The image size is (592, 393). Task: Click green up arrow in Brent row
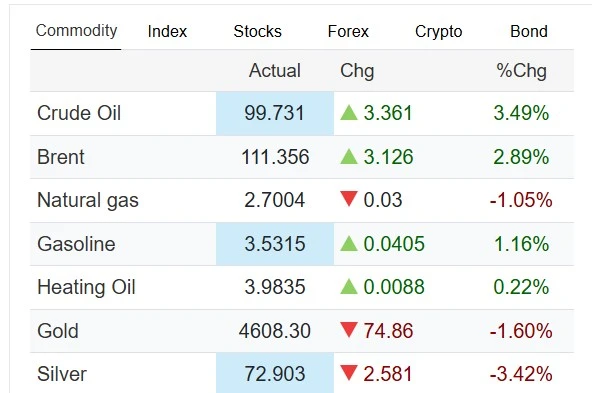pyautogui.click(x=348, y=156)
